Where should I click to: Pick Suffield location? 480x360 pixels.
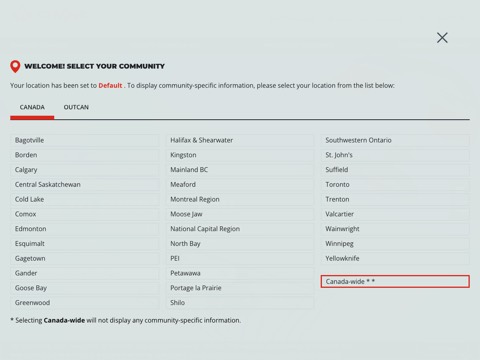tap(395, 170)
